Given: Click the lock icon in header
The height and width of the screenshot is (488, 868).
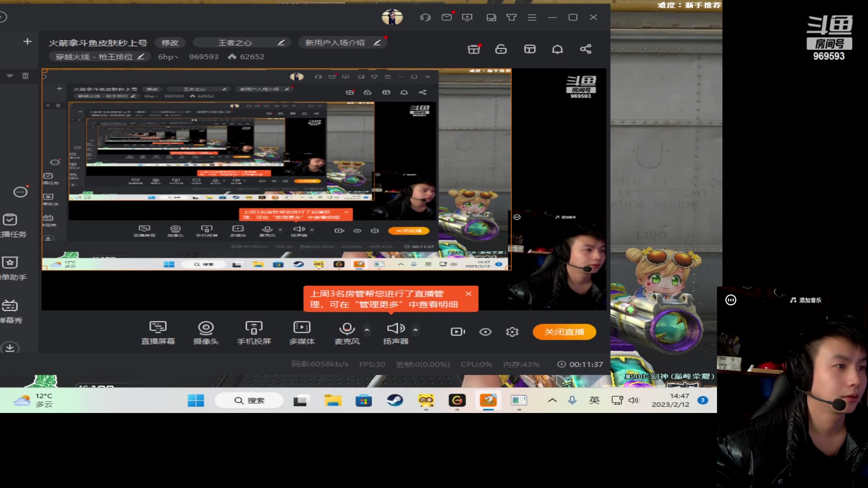Looking at the screenshot, I should point(501,49).
